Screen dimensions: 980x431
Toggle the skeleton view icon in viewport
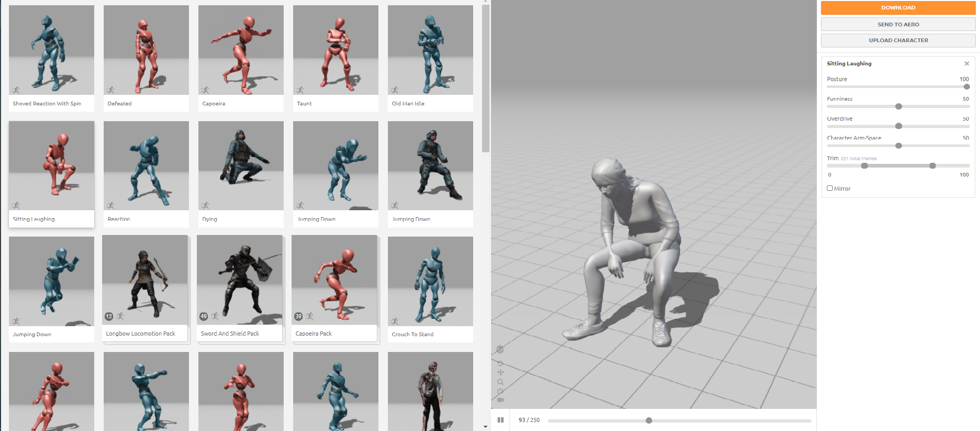click(x=500, y=349)
